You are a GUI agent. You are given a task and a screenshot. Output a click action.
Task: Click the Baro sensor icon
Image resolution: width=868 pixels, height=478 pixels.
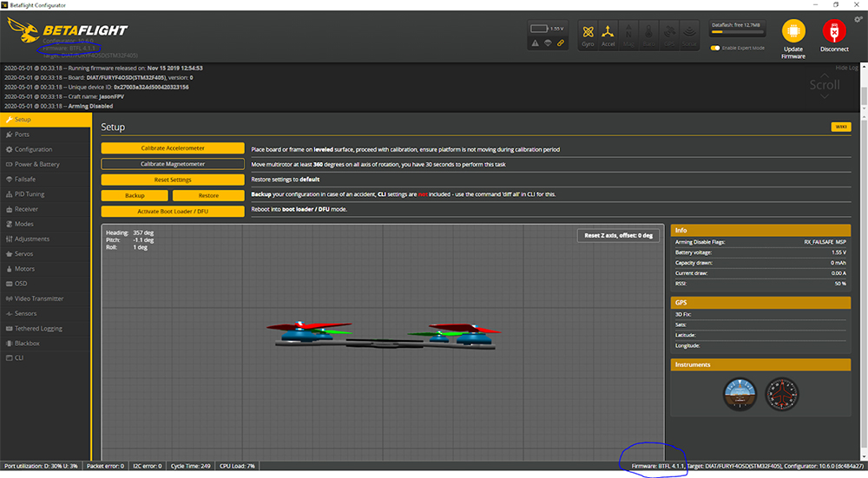coord(648,35)
